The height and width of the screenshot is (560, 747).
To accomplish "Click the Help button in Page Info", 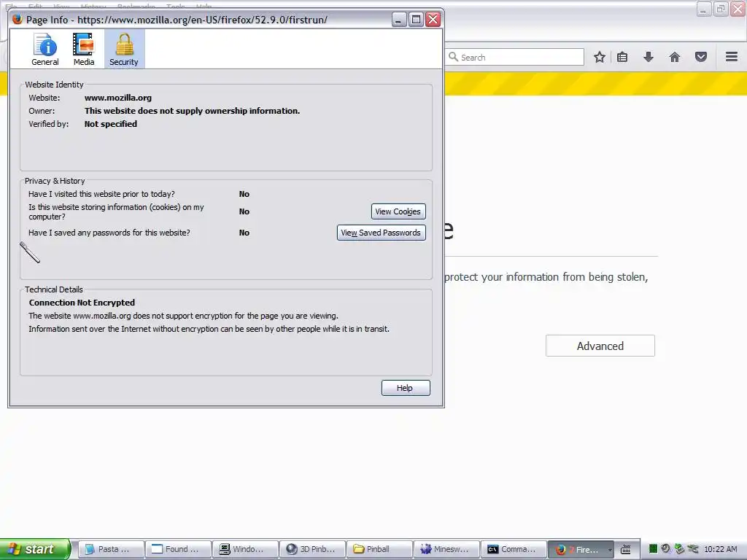I will coord(406,388).
